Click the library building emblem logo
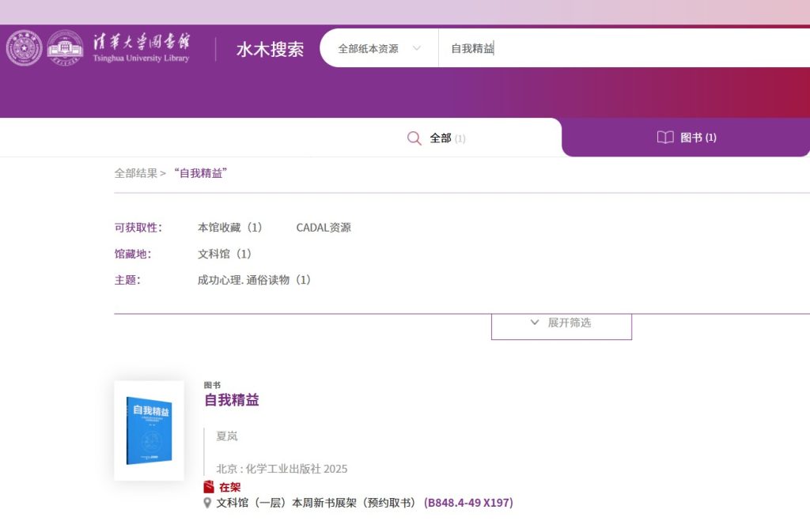 tap(65, 48)
